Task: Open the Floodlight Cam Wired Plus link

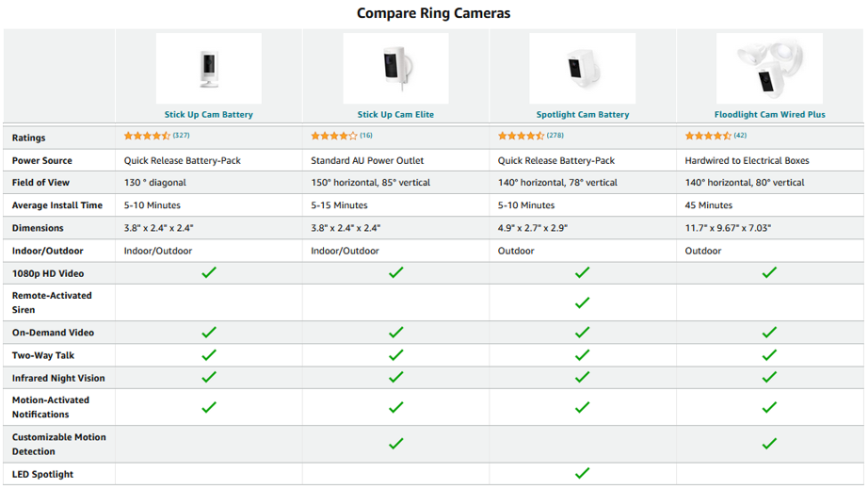Action: (769, 115)
